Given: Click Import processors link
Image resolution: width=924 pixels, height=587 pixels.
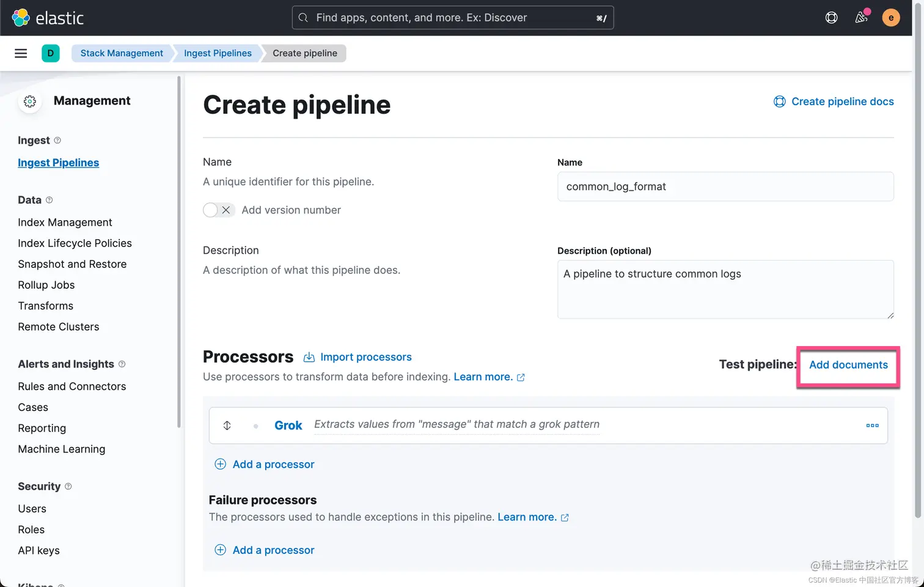Looking at the screenshot, I should point(365,357).
